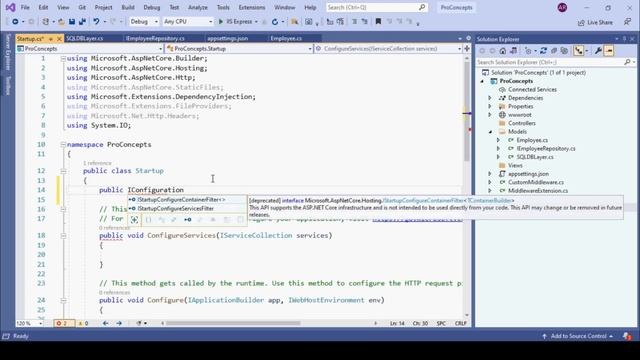The width and height of the screenshot is (640, 360).
Task: Click the feedback icon at top right
Action: [627, 22]
